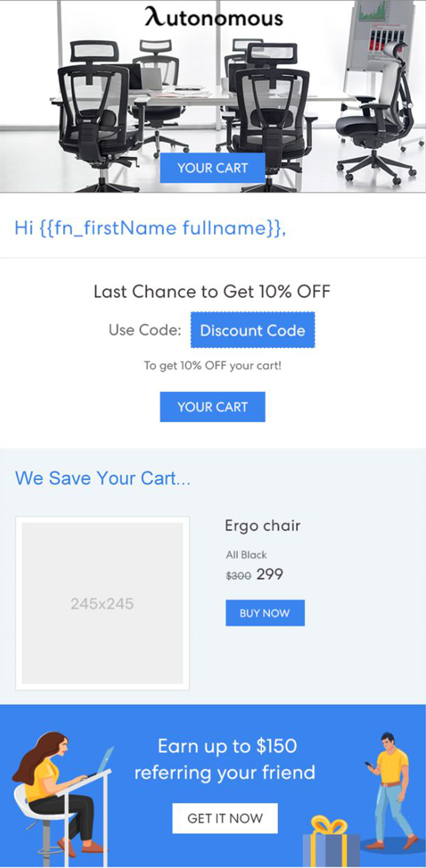Click the crossed-out $300 original price
The width and height of the screenshot is (426, 868).
coord(238,575)
